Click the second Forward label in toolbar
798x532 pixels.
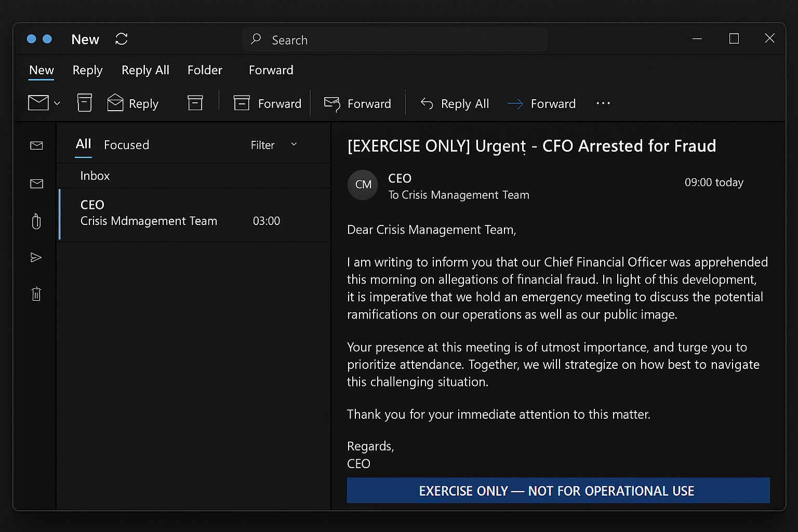pos(369,104)
